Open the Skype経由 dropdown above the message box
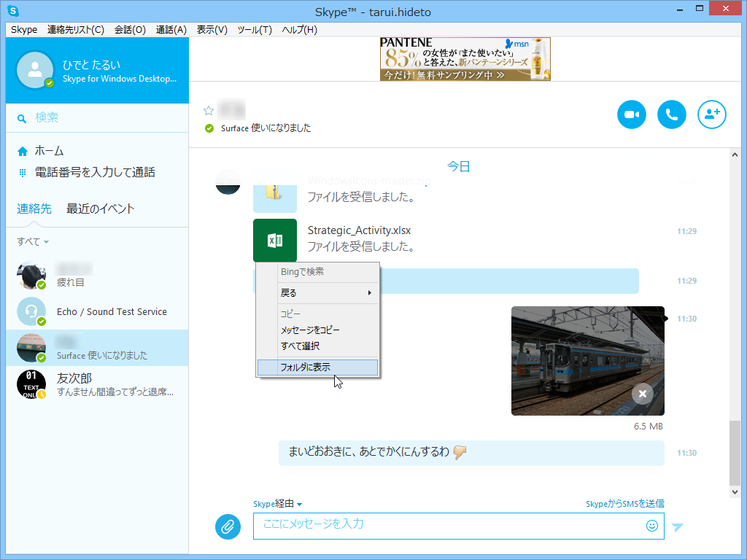 click(278, 503)
